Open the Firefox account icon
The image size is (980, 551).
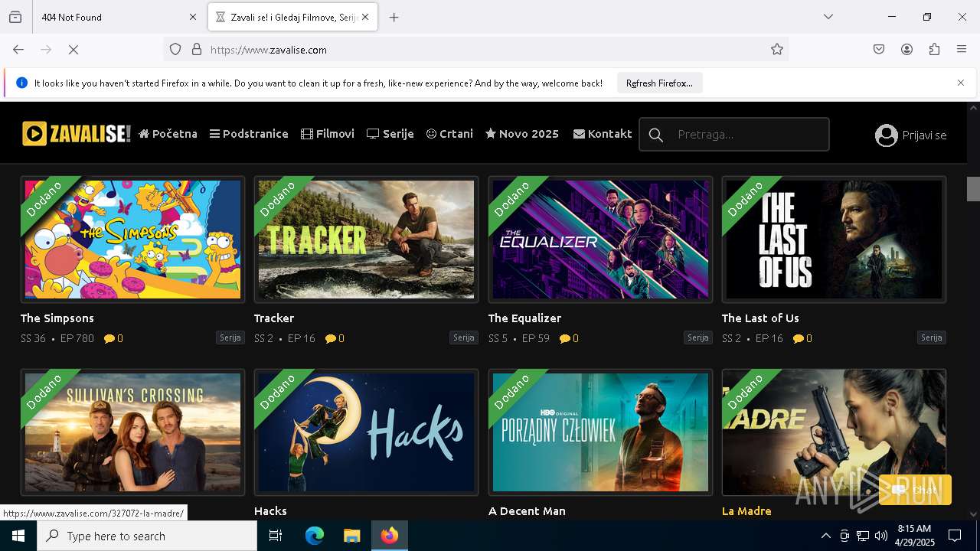(x=906, y=49)
